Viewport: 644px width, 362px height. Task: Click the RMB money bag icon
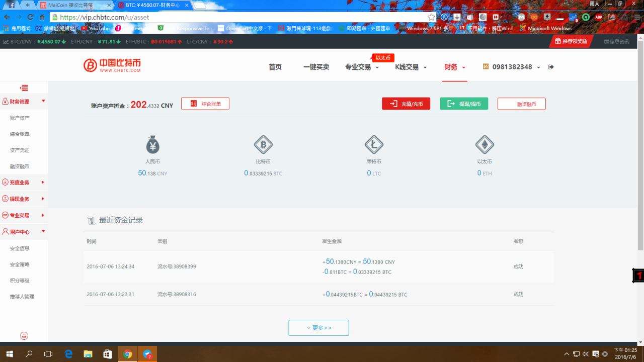click(152, 145)
